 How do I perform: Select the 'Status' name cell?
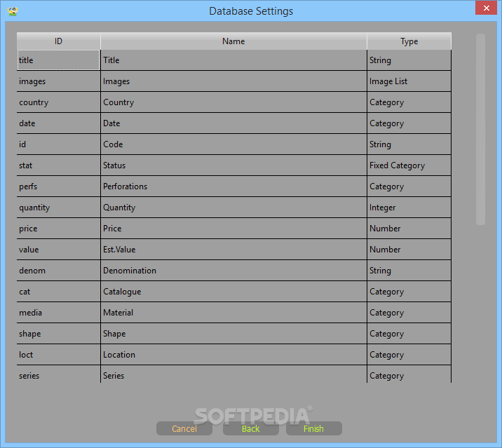tap(233, 165)
